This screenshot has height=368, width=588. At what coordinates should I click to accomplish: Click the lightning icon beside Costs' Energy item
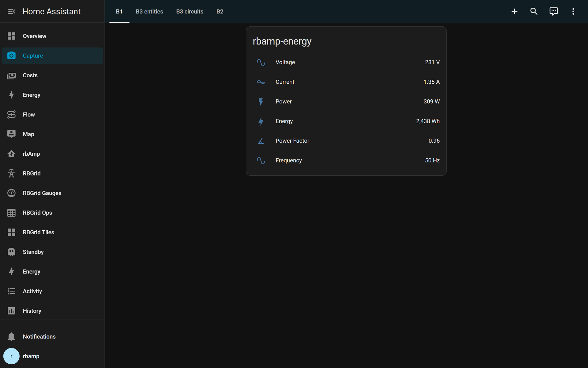11,95
